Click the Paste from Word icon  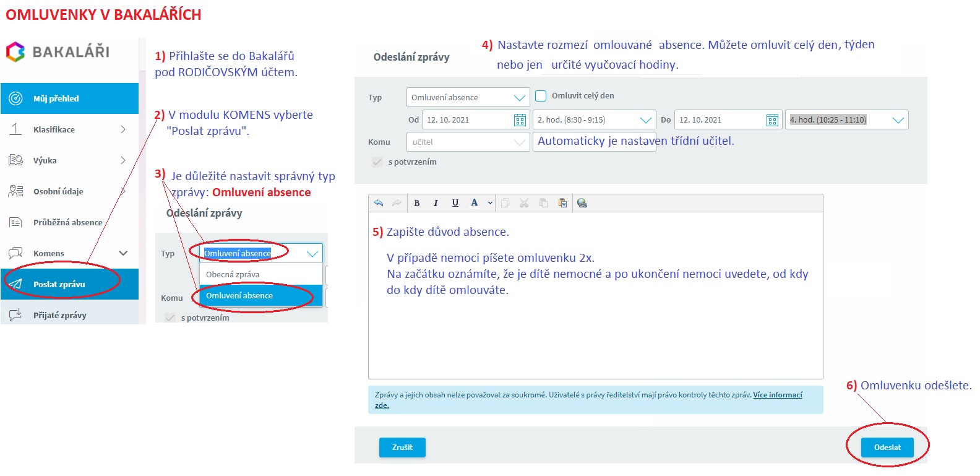pyautogui.click(x=562, y=203)
